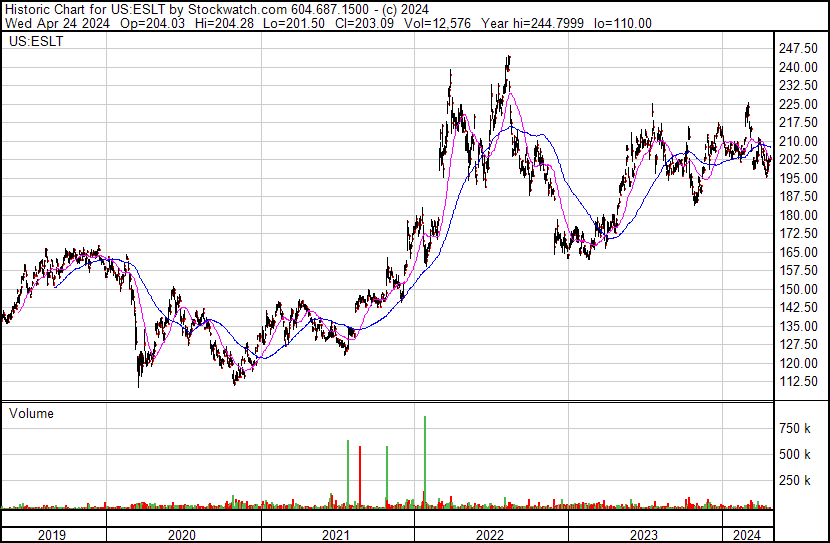Click the 135.00 price axis label

(x=798, y=327)
